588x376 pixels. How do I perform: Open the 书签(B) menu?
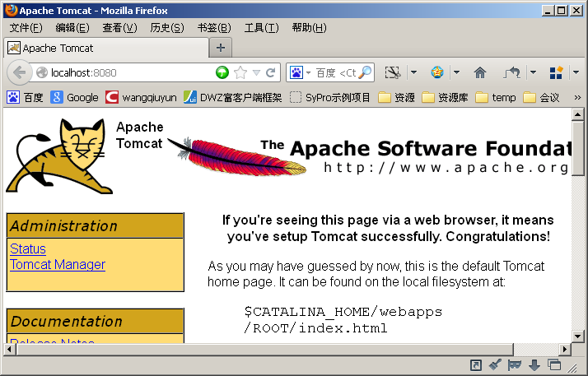pos(214,28)
